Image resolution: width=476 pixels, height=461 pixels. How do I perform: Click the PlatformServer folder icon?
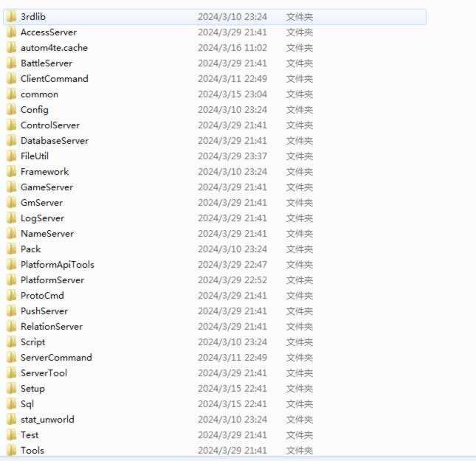11,280
